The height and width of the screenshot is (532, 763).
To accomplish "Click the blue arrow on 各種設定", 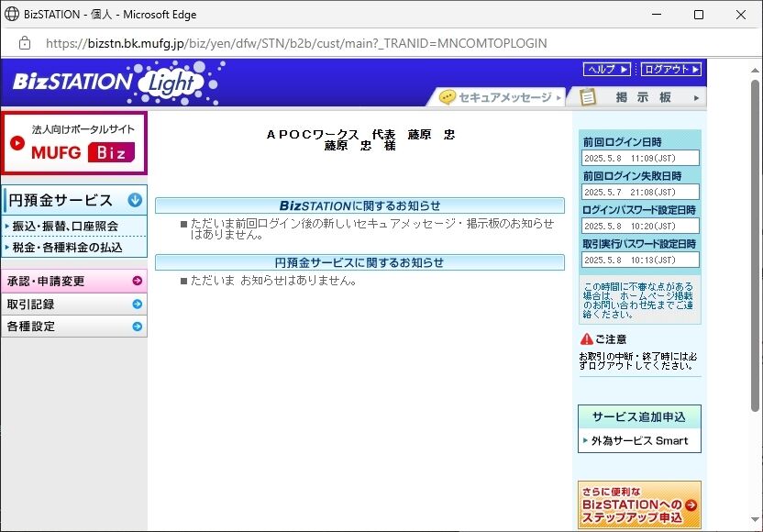I will tap(138, 327).
